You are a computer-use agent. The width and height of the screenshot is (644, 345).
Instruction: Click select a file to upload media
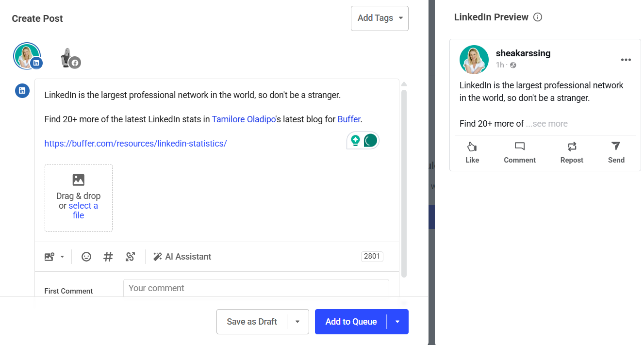pos(83,205)
